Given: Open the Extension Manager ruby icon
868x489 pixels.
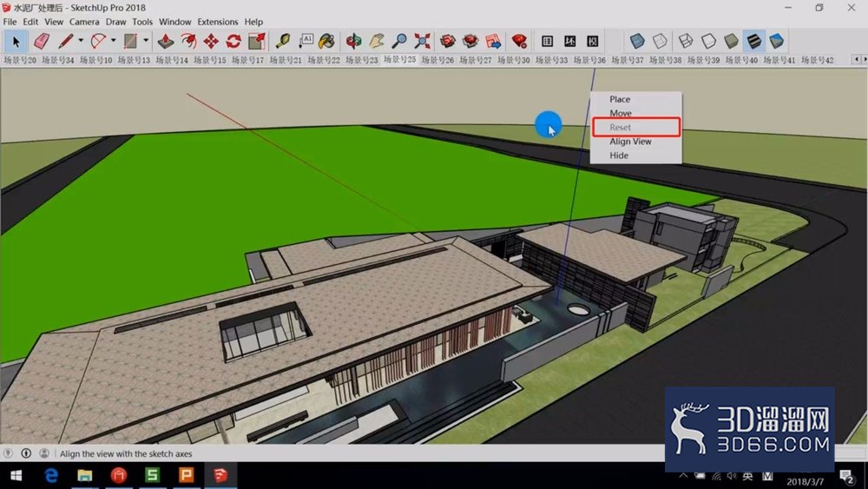Looking at the screenshot, I should [519, 42].
